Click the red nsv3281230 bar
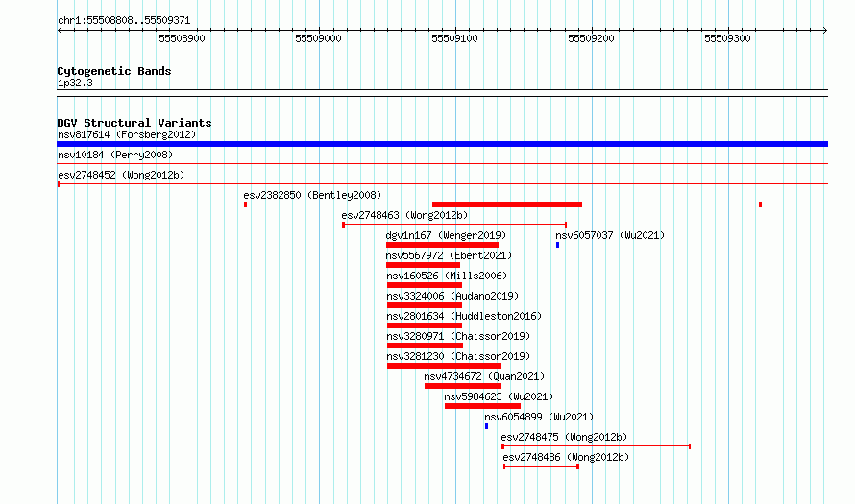Screen dimensions: 855x504 tap(444, 366)
